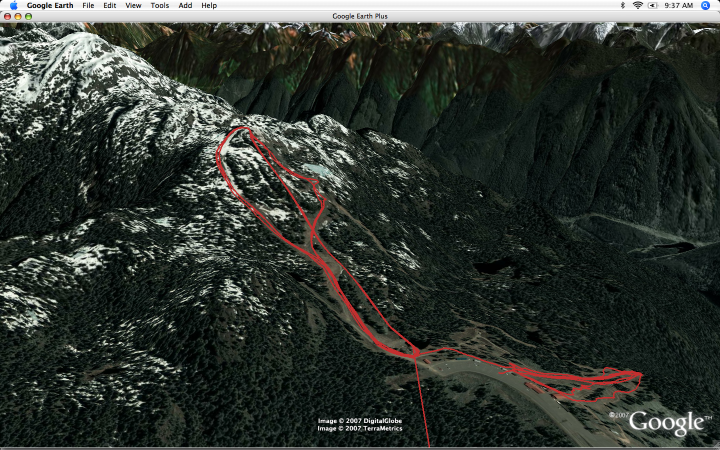Open Spotlight search
The width and height of the screenshot is (720, 450).
point(706,6)
